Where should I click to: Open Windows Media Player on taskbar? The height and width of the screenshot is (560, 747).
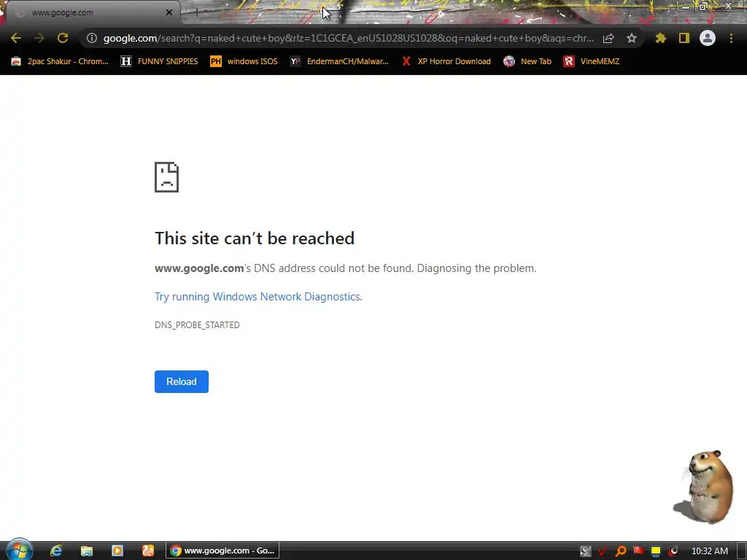tap(117, 551)
